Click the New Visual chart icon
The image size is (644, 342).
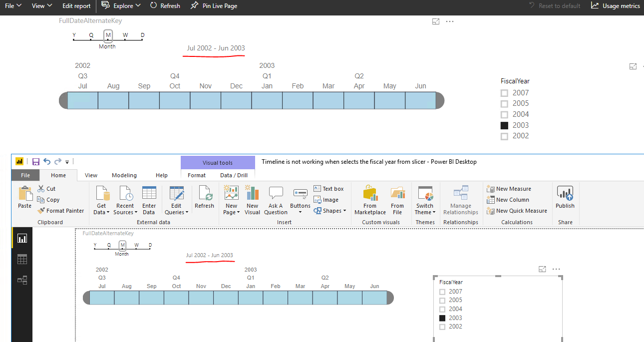click(x=253, y=193)
